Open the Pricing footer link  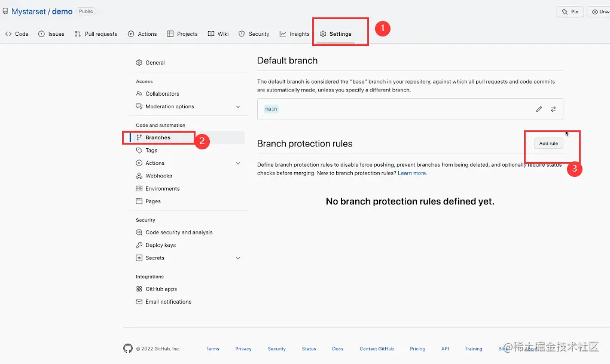417,349
